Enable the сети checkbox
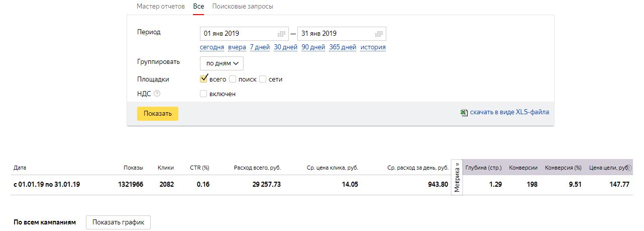The height and width of the screenshot is (231, 644). 263,79
